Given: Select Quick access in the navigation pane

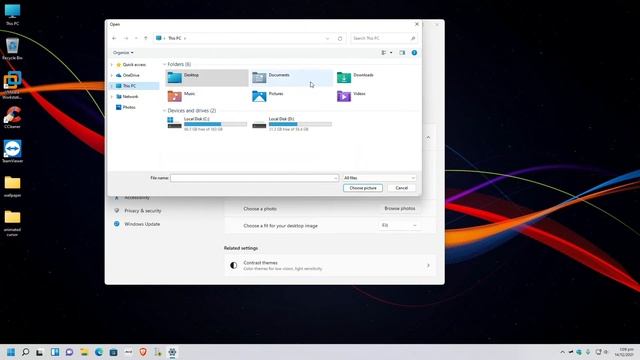Looking at the screenshot, I should click(134, 65).
